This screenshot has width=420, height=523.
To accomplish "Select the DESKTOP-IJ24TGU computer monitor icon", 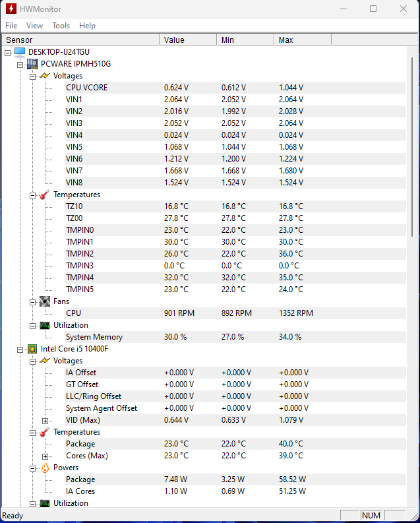I will point(20,51).
